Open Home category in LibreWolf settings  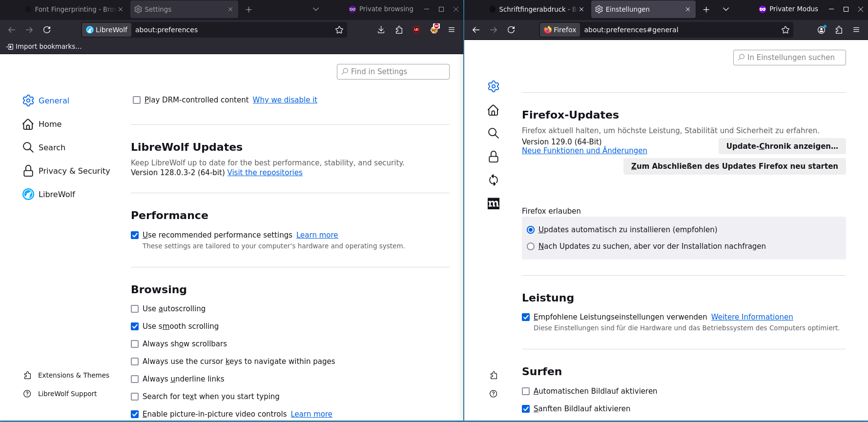pyautogui.click(x=42, y=124)
